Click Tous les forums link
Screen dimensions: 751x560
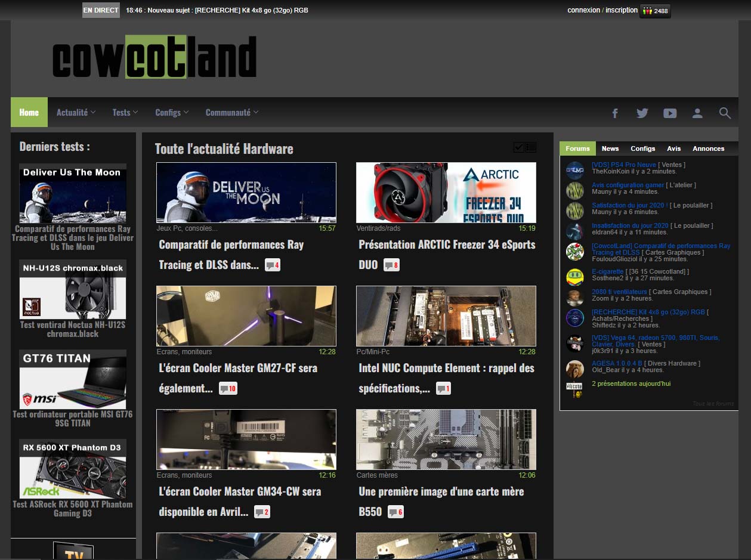713,404
